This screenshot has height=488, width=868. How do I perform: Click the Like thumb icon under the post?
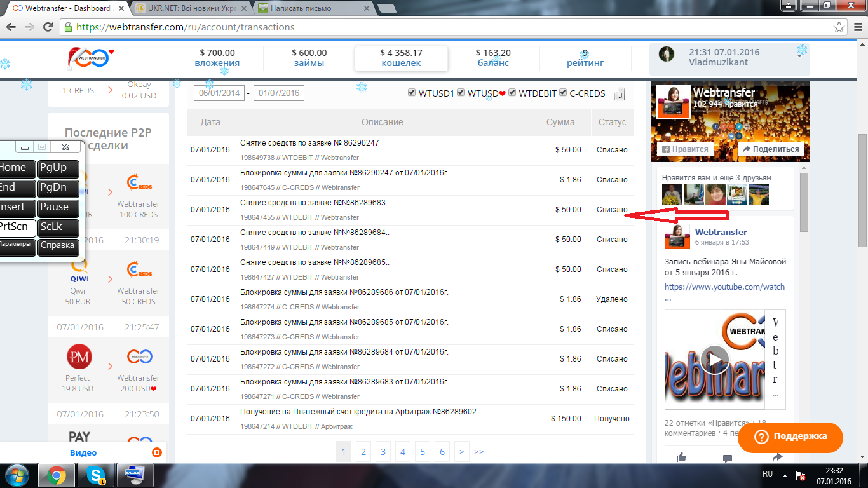682,457
